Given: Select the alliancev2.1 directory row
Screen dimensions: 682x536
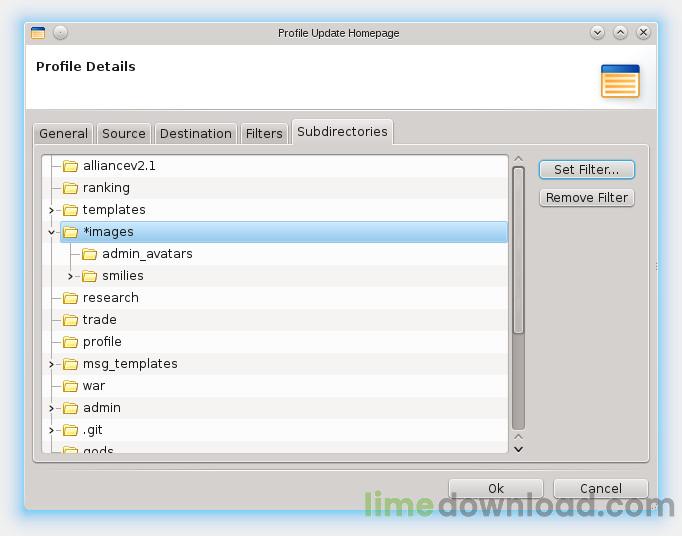Looking at the screenshot, I should coord(275,166).
